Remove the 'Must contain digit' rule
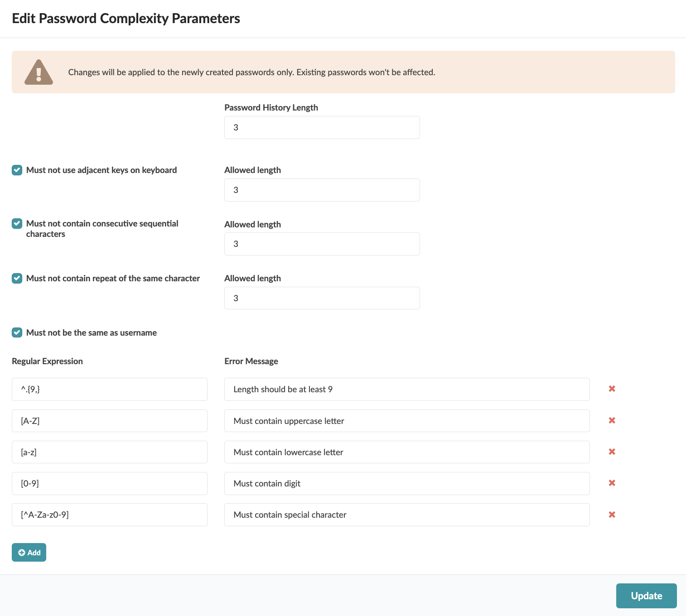 pyautogui.click(x=612, y=483)
